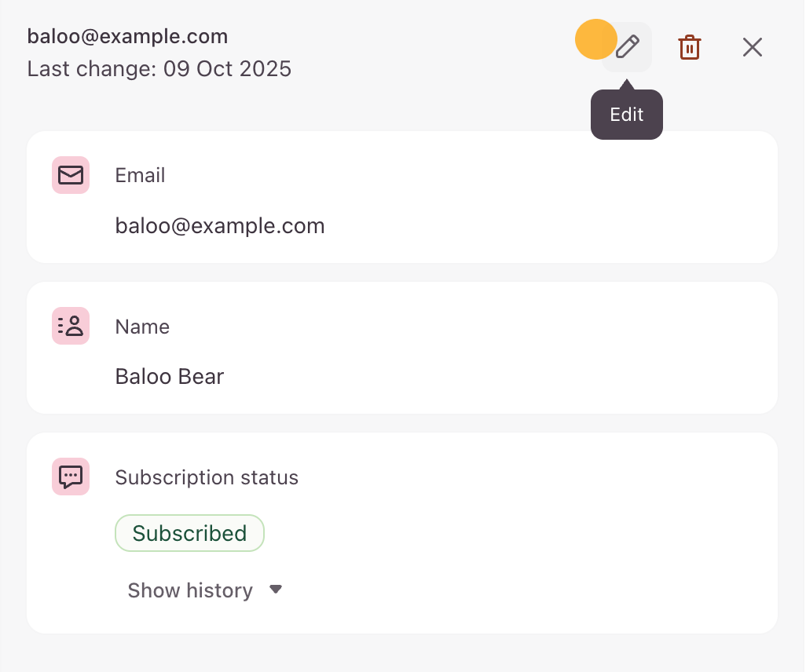Click the person icon beside Name

[71, 326]
